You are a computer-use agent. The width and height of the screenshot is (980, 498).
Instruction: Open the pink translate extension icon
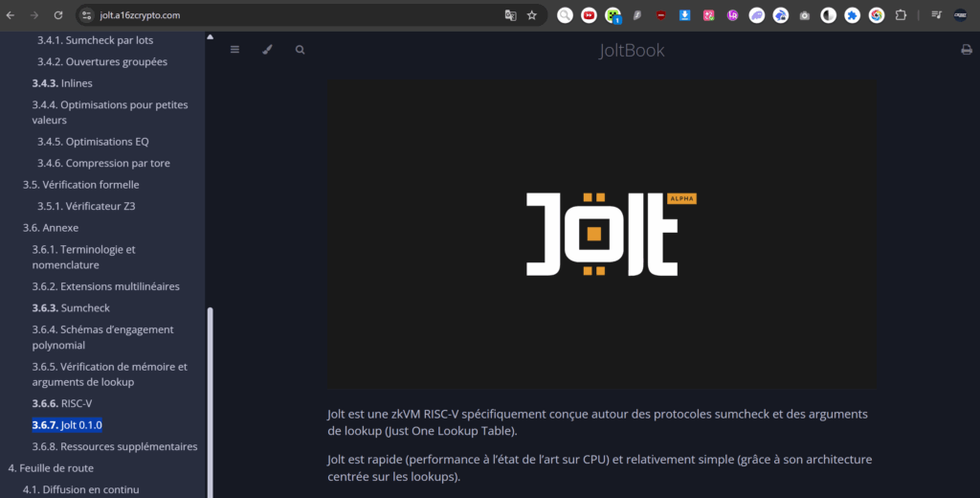click(709, 15)
